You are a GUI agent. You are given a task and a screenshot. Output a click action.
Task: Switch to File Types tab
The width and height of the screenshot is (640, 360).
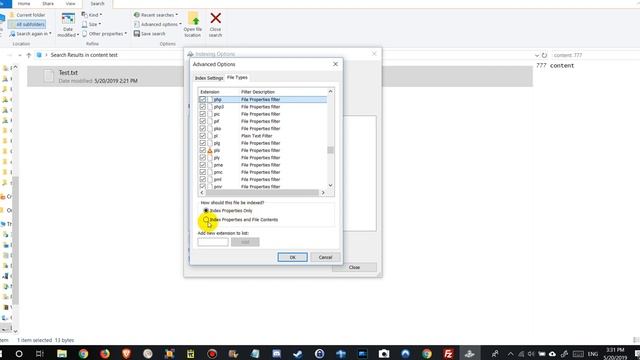point(237,77)
